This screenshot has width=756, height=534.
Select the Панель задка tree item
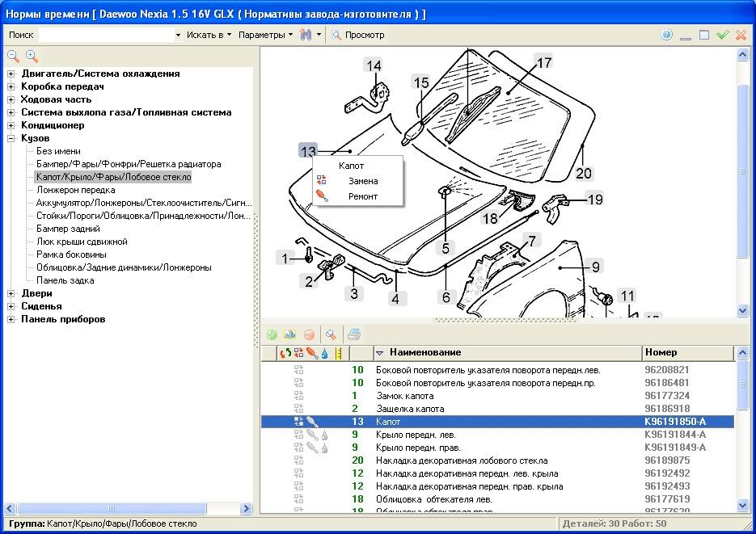pyautogui.click(x=65, y=280)
